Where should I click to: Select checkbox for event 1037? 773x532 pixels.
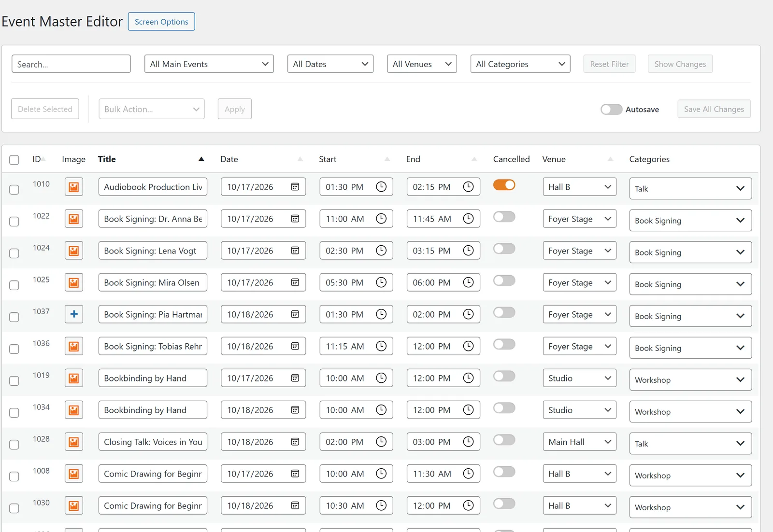14,317
